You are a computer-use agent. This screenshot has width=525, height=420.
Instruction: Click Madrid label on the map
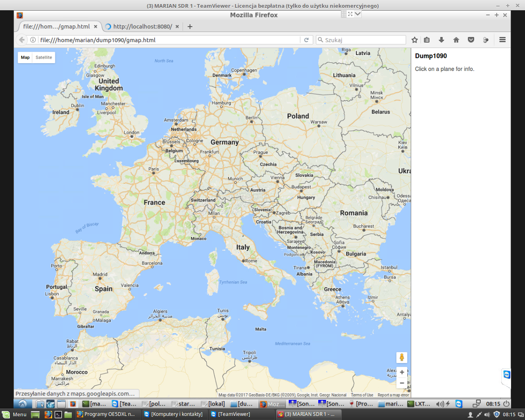coord(100,274)
